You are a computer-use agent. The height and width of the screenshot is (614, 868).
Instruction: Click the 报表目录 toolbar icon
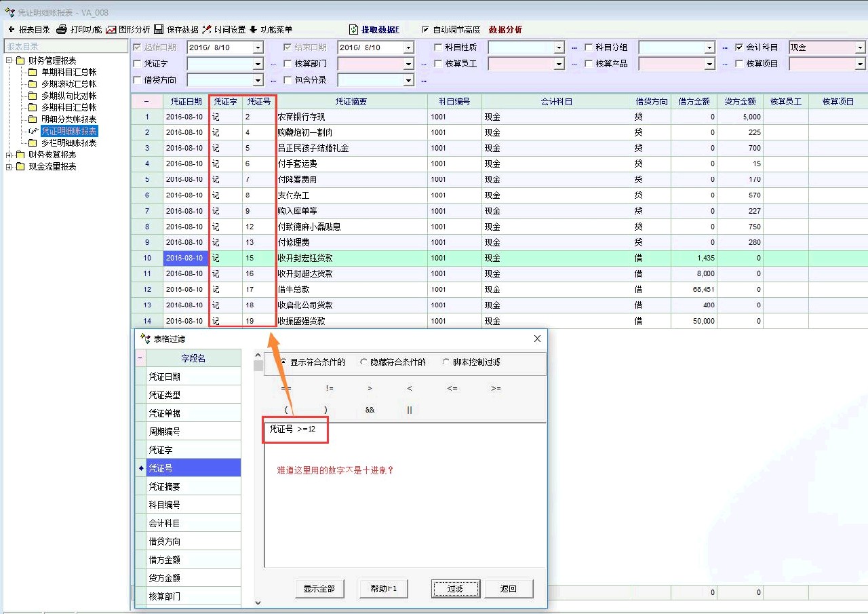[x=12, y=30]
